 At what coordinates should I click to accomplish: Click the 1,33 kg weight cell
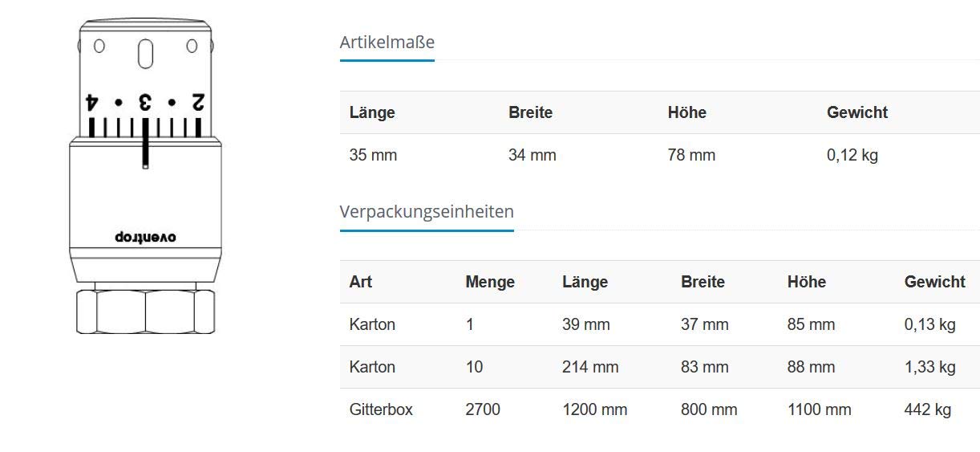(929, 367)
